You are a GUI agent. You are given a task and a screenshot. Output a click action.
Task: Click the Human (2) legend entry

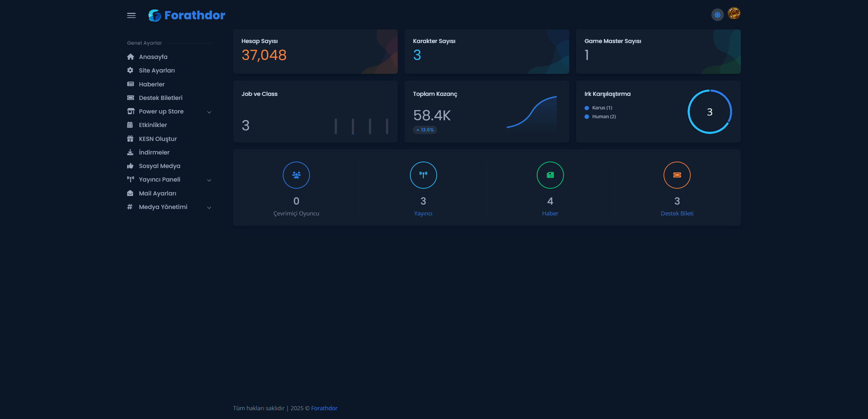pos(600,117)
